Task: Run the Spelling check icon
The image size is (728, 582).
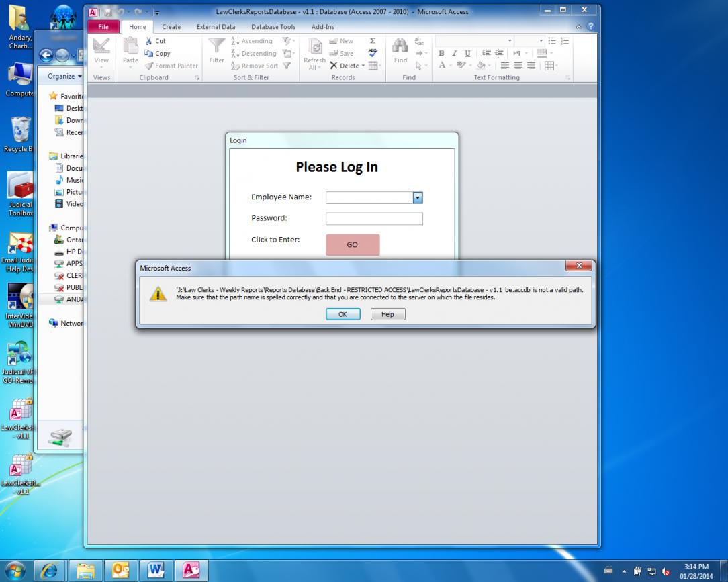Action: pyautogui.click(x=373, y=53)
